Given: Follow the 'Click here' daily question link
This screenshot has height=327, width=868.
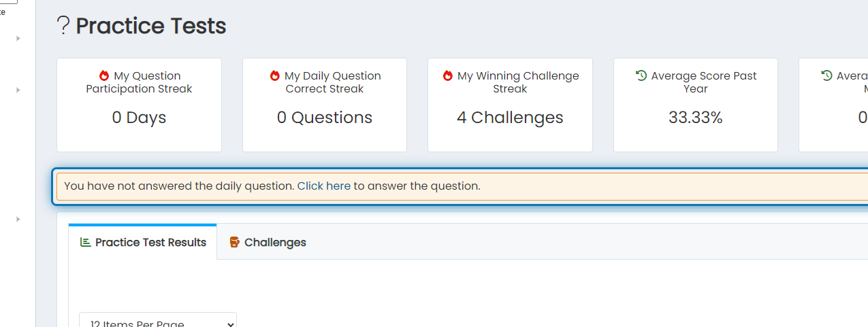Looking at the screenshot, I should [x=324, y=186].
